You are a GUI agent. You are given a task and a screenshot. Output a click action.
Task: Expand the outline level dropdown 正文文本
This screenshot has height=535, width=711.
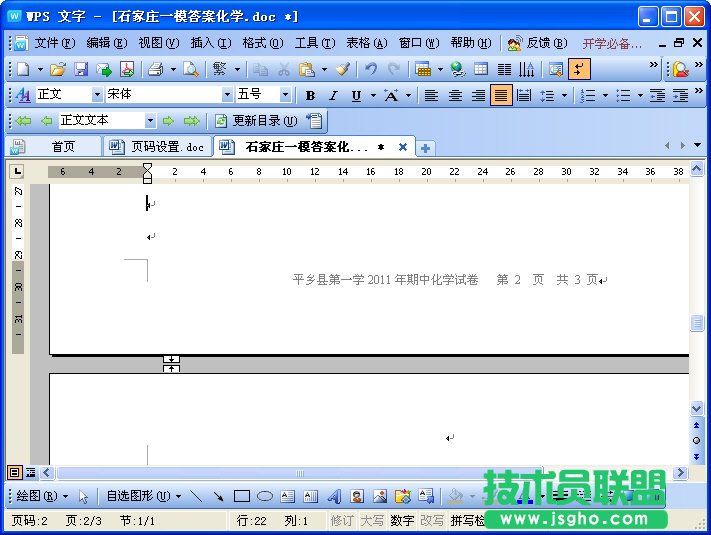coord(150,121)
